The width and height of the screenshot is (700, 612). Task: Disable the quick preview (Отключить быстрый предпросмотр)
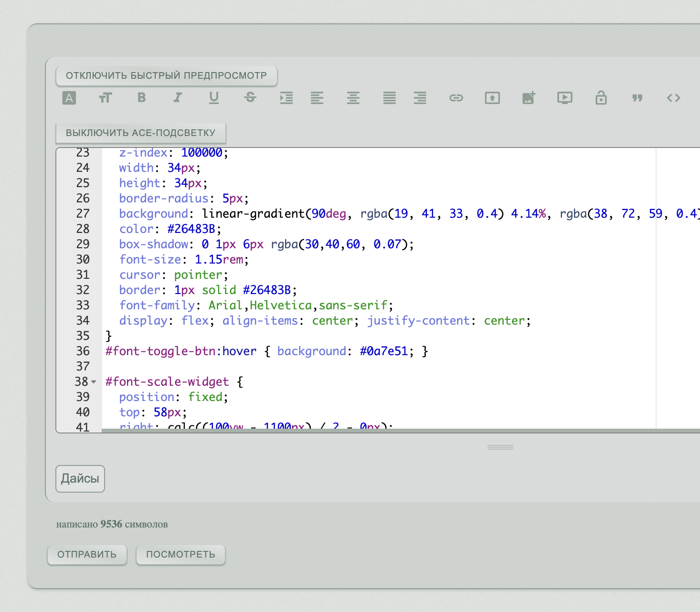tap(167, 75)
